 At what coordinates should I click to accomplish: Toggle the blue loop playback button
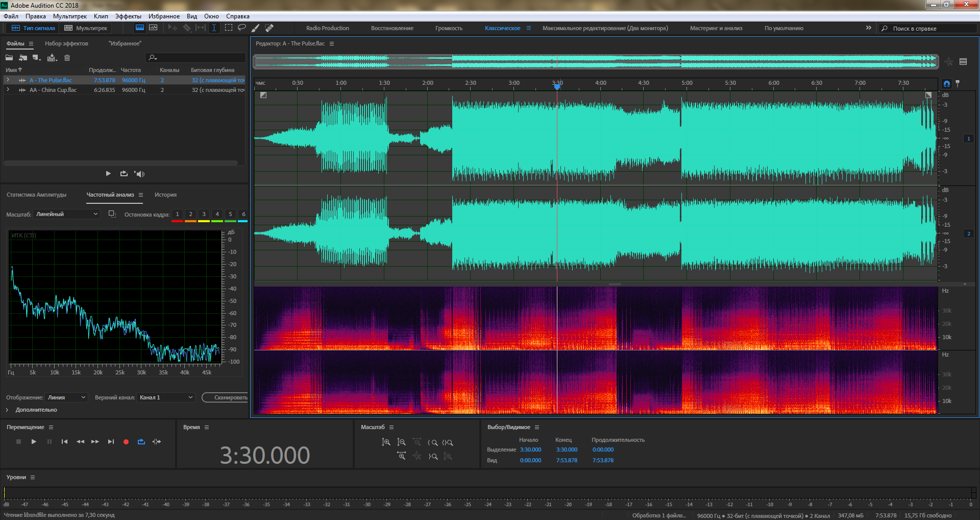(x=141, y=442)
